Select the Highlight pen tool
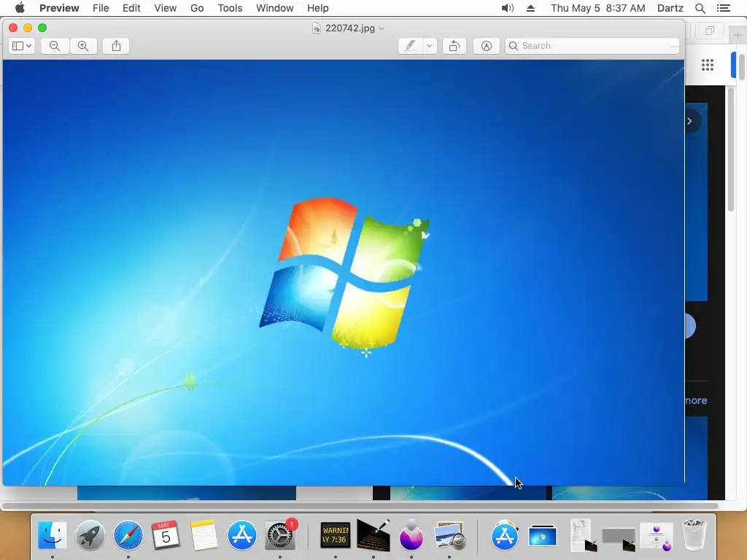This screenshot has height=560, width=747. click(410, 46)
